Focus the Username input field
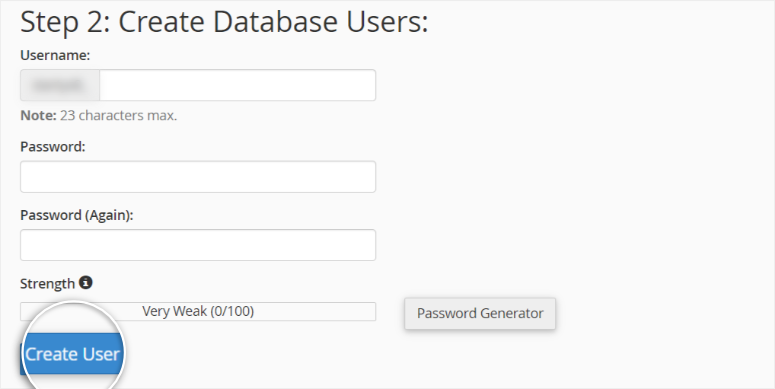 237,85
